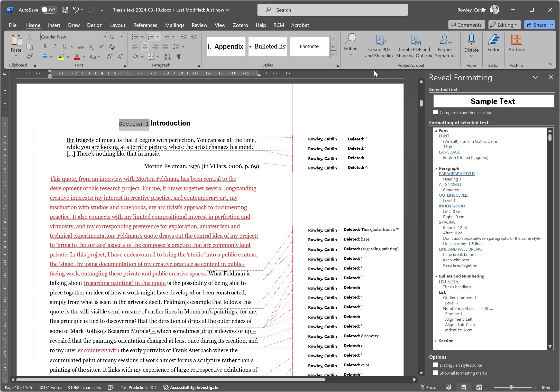Click the Superscript icon
Image resolution: width=560 pixels, height=392 pixels.
pyautogui.click(x=101, y=46)
